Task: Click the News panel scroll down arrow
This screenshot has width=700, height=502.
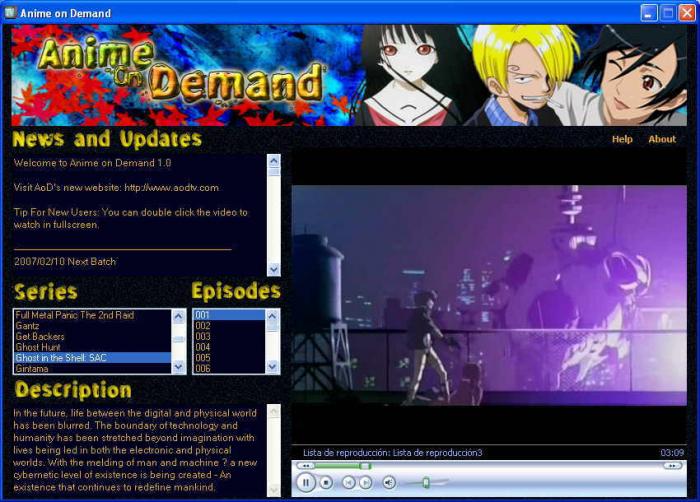Action: click(x=274, y=269)
